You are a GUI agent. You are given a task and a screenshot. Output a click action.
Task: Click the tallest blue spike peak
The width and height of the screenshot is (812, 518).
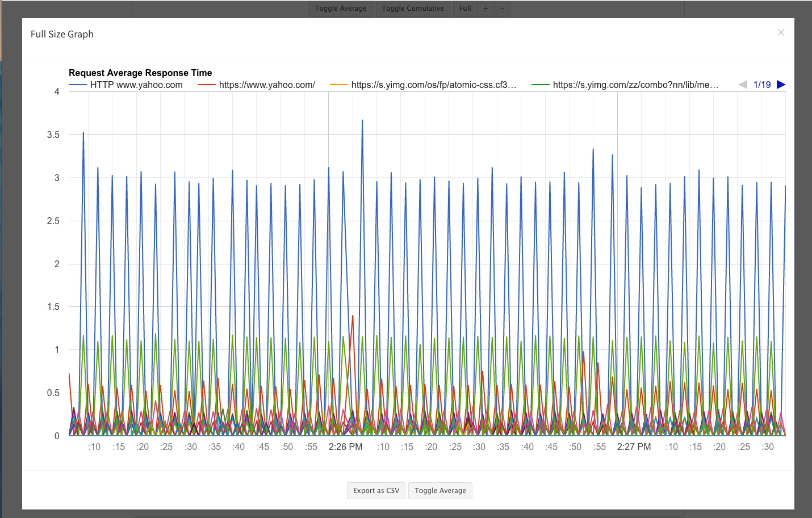point(362,120)
